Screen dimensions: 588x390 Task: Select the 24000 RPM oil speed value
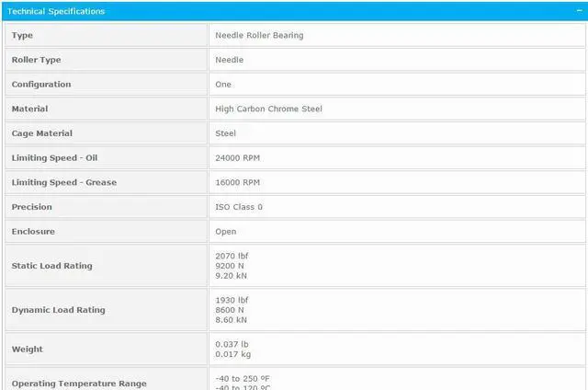pyautogui.click(x=237, y=158)
